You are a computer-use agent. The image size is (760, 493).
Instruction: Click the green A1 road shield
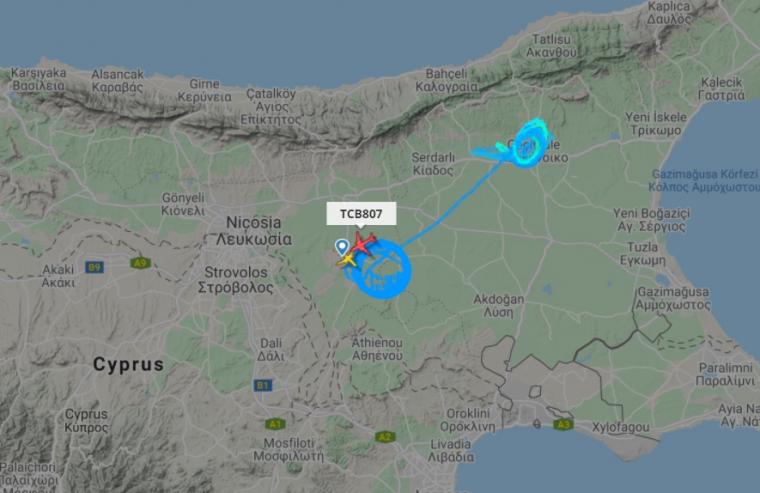point(275,424)
